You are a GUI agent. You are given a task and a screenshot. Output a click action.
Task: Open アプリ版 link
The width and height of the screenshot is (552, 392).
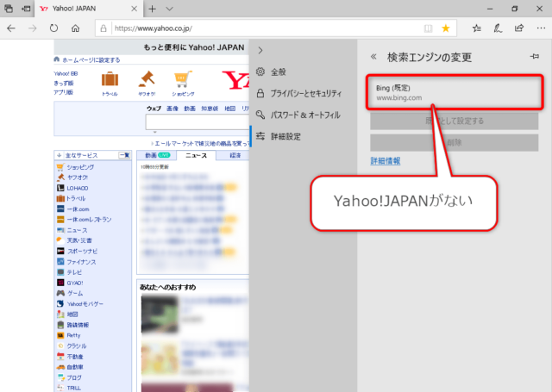coord(63,92)
